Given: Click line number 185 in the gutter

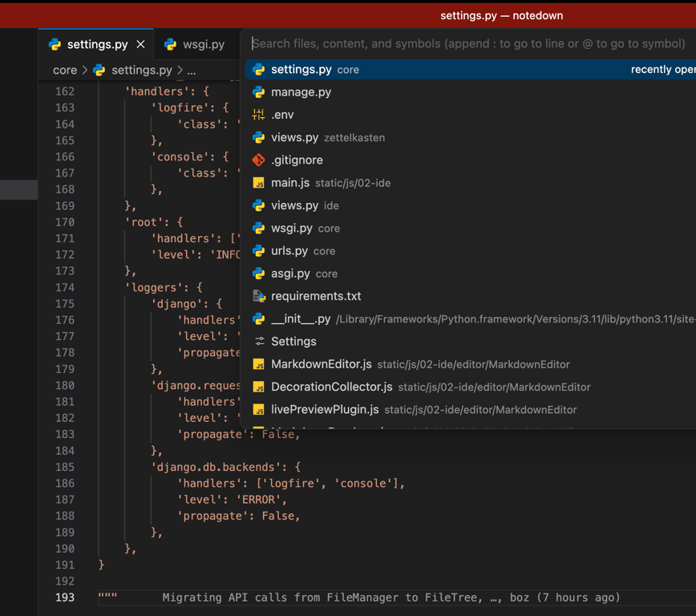Looking at the screenshot, I should click(x=64, y=467).
